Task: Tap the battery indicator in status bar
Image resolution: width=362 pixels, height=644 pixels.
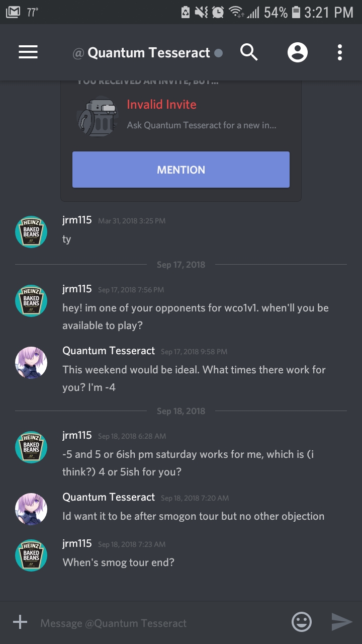Action: point(296,12)
